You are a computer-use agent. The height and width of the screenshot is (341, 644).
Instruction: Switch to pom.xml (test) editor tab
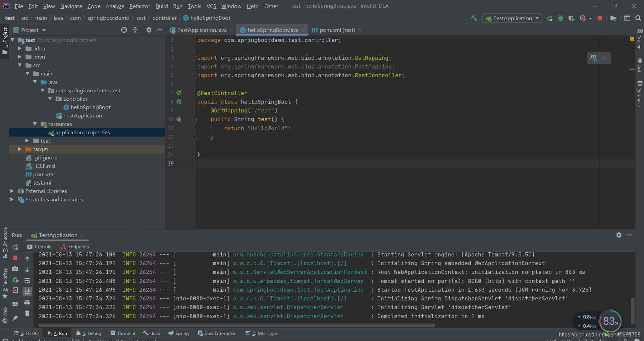[337, 30]
